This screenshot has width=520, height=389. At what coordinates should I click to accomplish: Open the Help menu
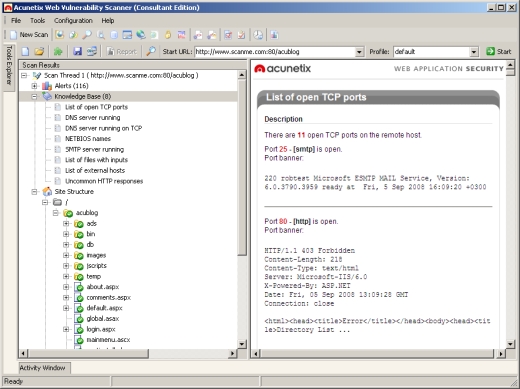pos(108,20)
